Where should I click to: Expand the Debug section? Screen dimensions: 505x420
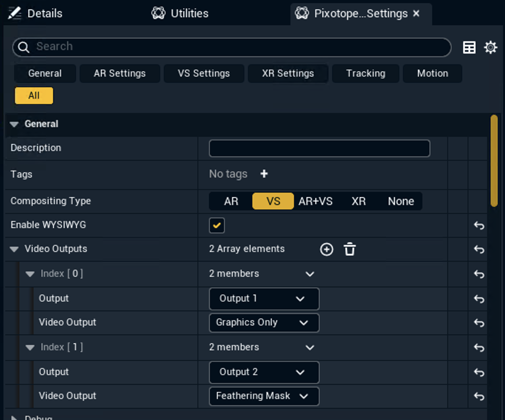coord(14,418)
